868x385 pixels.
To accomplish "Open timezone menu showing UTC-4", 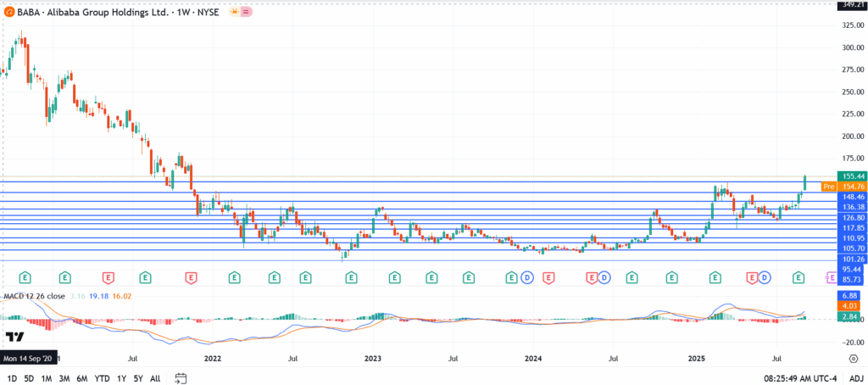I will coord(800,379).
